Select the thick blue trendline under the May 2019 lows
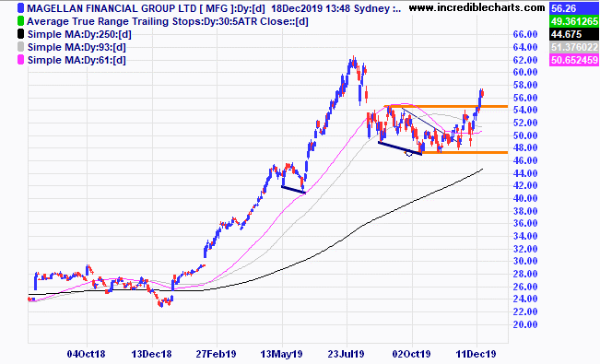600x364 pixels. click(293, 190)
